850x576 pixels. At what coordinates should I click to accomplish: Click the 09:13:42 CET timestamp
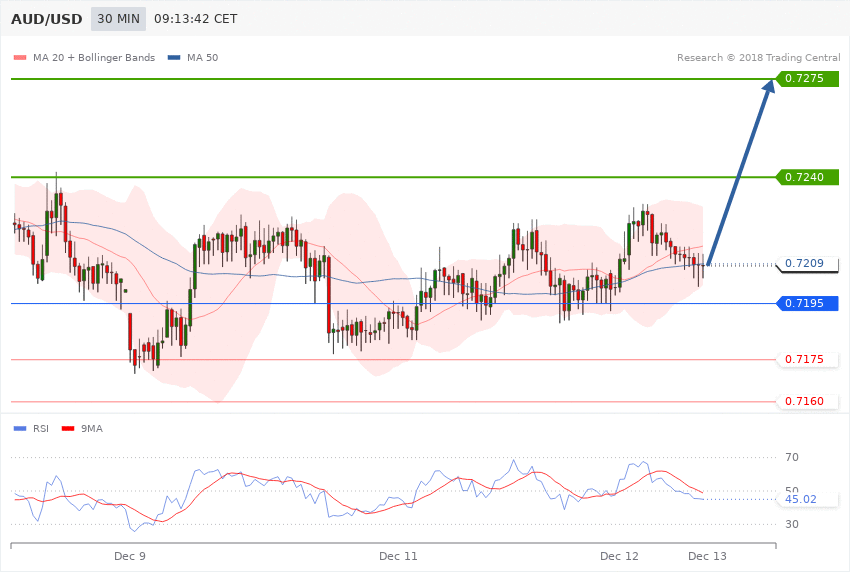tap(196, 19)
